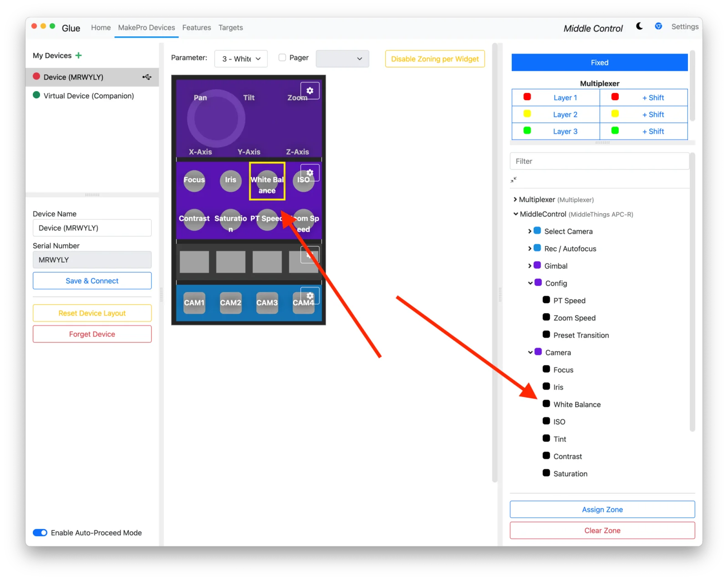Open the empty Pager dropdown
This screenshot has height=580, width=728.
(342, 59)
